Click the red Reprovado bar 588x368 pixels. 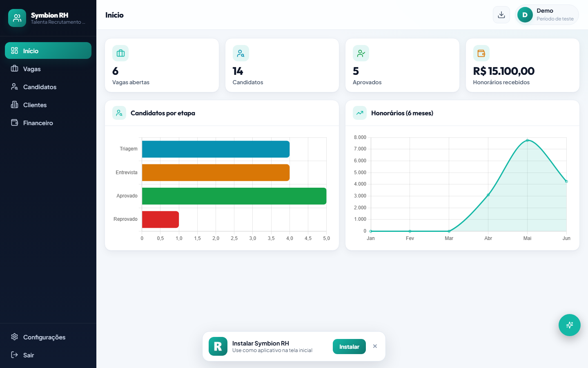[x=160, y=220]
